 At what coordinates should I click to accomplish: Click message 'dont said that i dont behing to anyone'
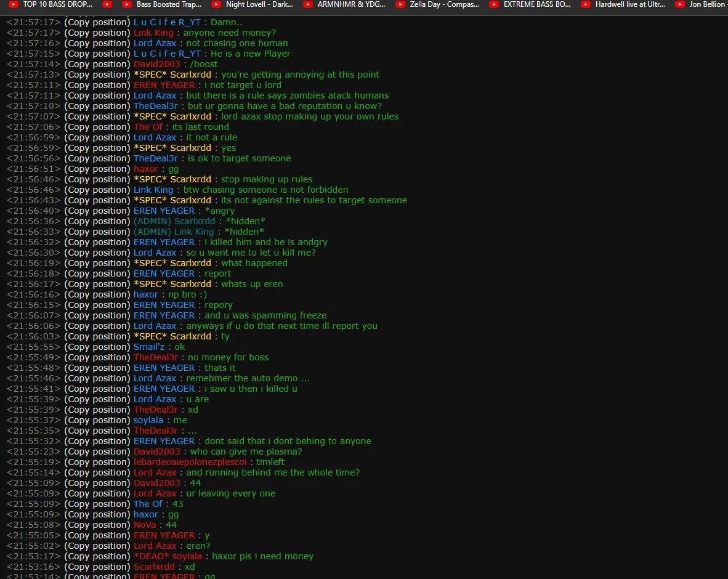click(288, 441)
